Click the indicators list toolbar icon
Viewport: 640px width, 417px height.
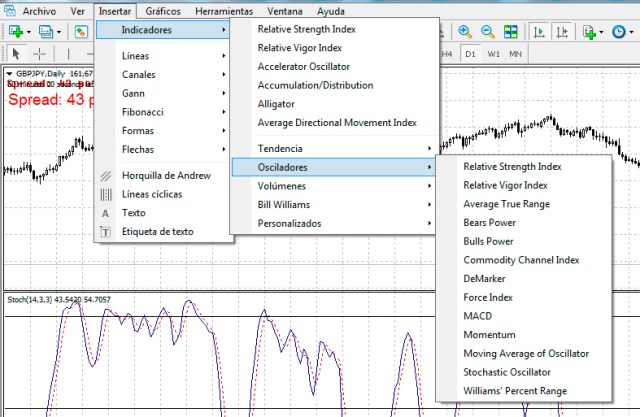click(x=591, y=32)
